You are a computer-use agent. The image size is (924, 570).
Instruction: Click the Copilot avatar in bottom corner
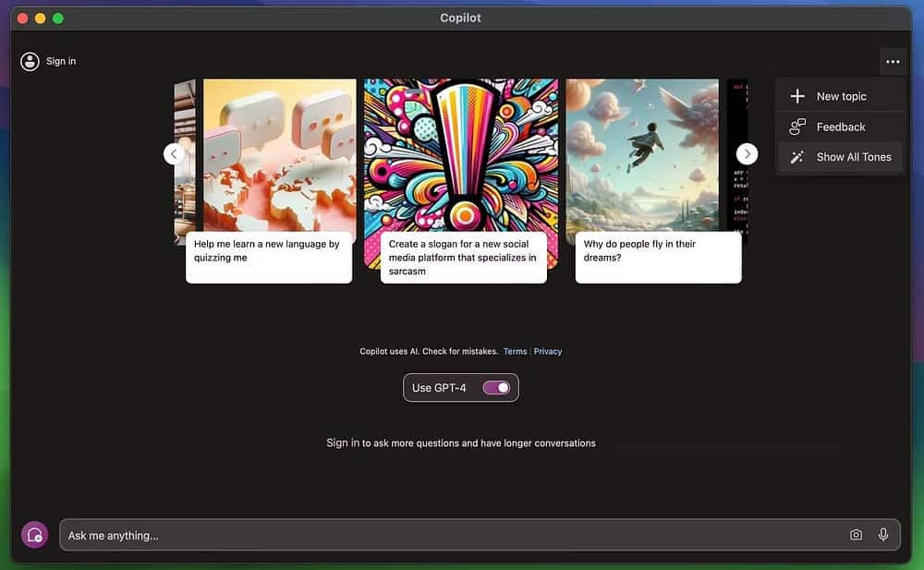pyautogui.click(x=34, y=534)
